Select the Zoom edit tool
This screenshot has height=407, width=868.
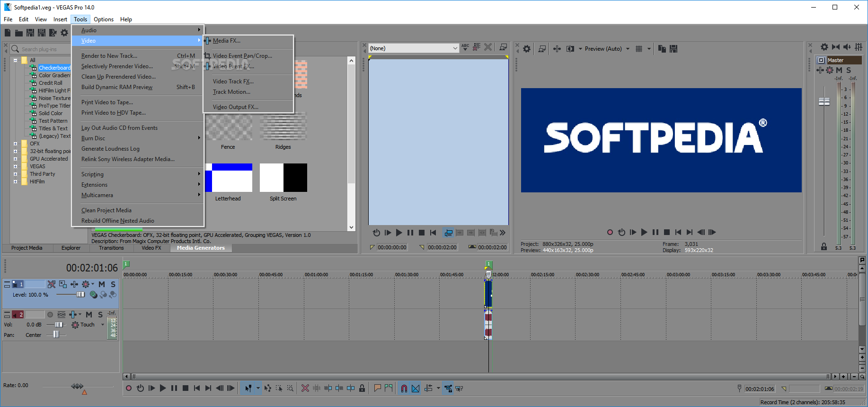click(291, 388)
